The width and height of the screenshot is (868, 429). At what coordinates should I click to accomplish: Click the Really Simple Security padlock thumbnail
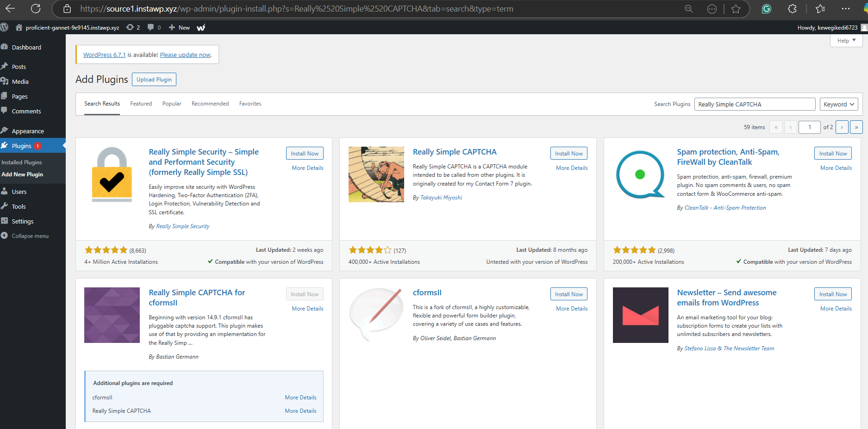click(x=112, y=174)
